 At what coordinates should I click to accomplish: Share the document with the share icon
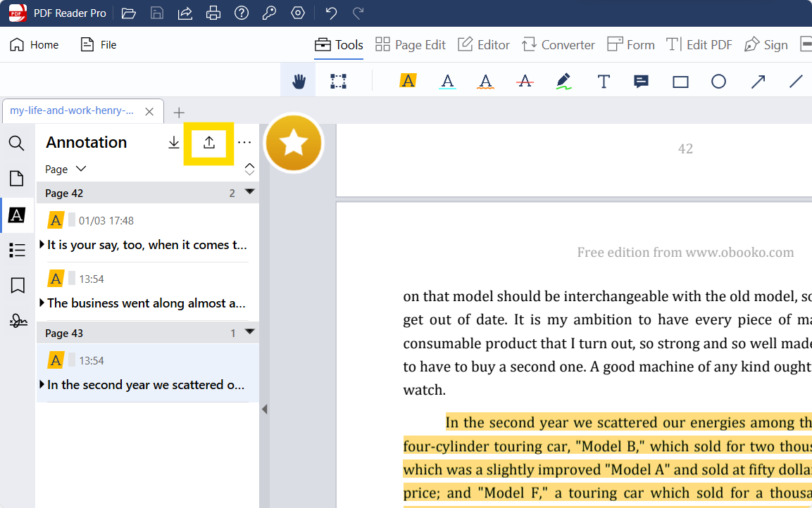point(185,13)
